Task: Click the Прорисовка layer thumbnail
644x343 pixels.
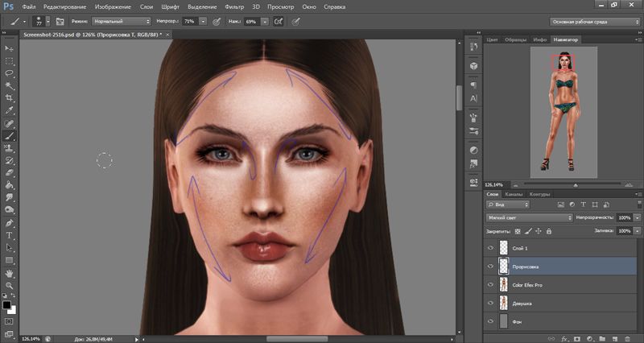Action: coord(504,267)
